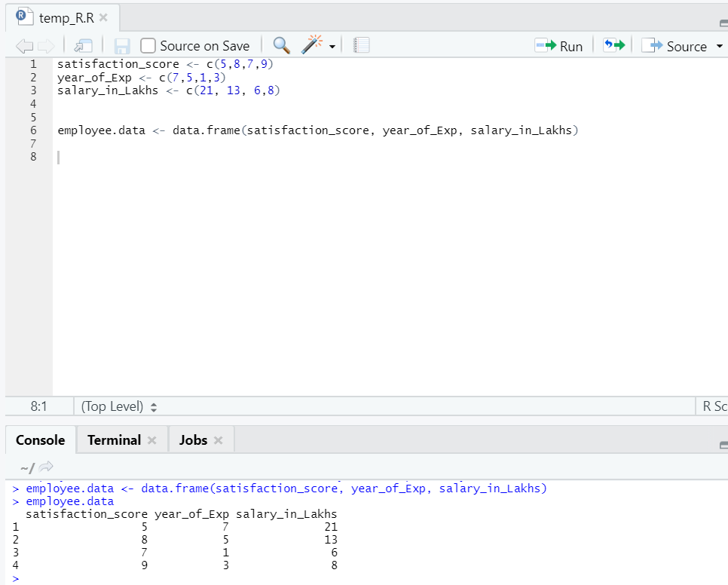Image resolution: width=728 pixels, height=585 pixels.
Task: Open find and replace search
Action: pos(281,45)
